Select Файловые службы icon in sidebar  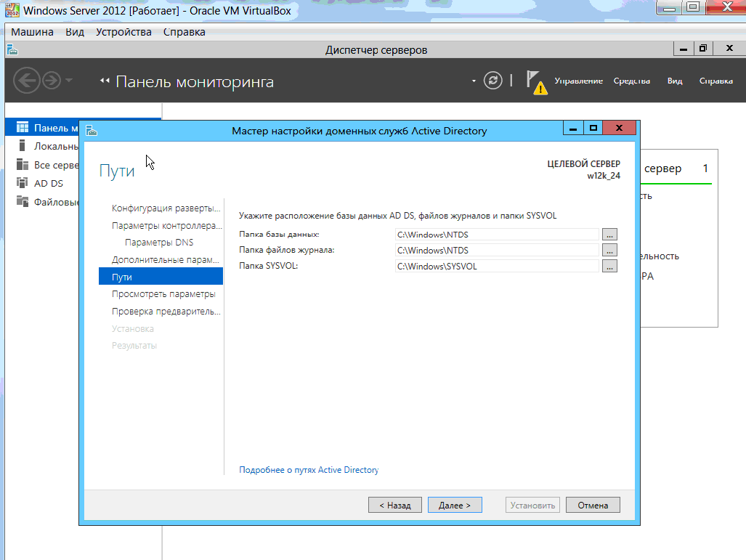point(23,201)
